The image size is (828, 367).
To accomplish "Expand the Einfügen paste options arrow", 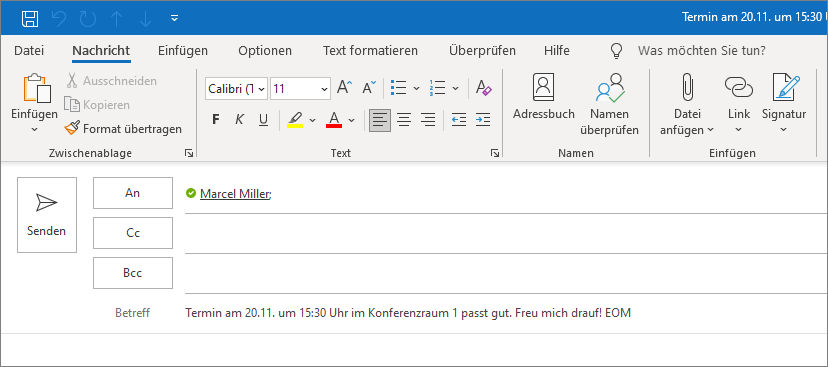I will click(34, 129).
